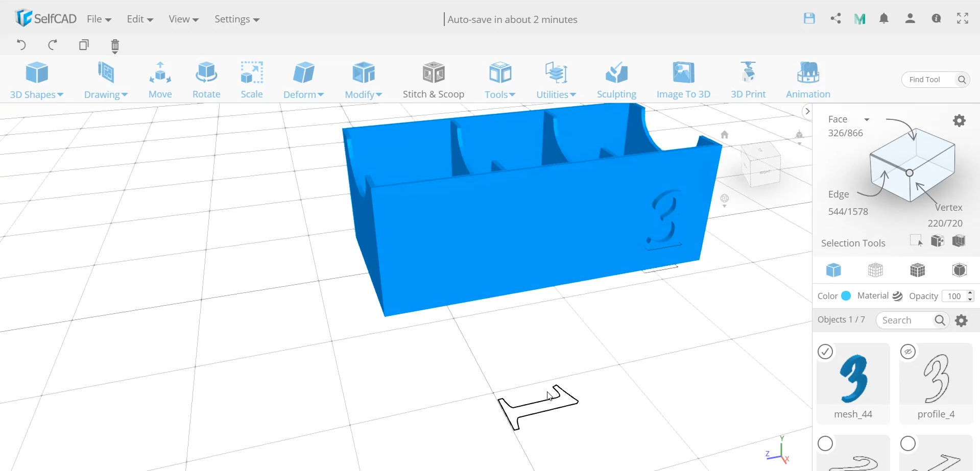This screenshot has width=980, height=471.
Task: Click the Save floppy disk icon
Action: point(809,18)
